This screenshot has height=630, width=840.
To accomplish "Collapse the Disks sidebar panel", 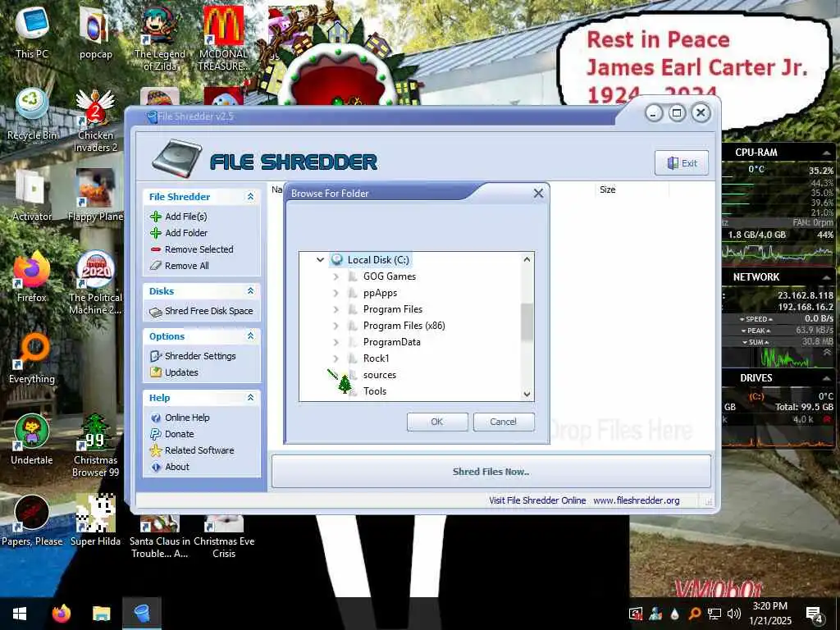I will [x=250, y=291].
